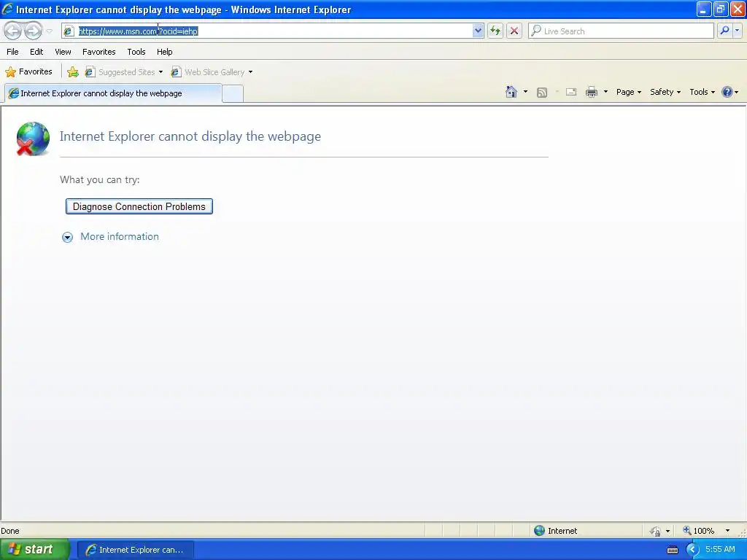This screenshot has width=747, height=560.
Task: Click the page icon in address bar
Action: (x=69, y=31)
